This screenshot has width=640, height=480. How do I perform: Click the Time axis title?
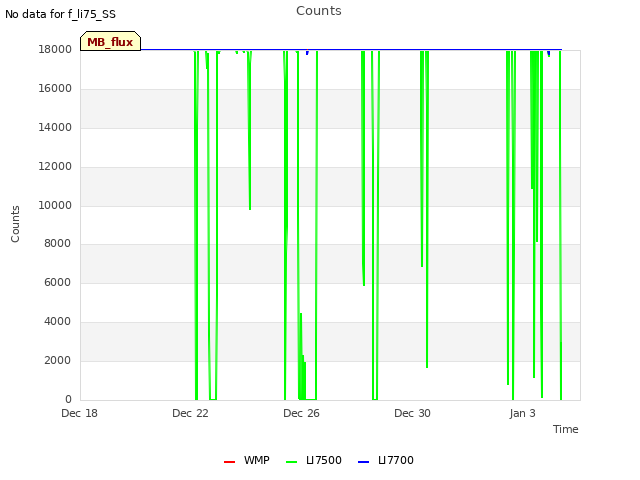pos(566,429)
